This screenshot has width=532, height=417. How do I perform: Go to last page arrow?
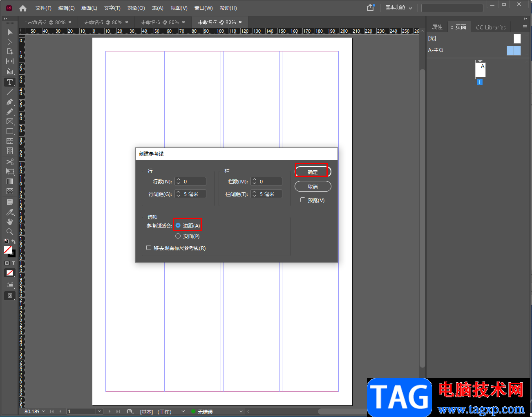pyautogui.click(x=118, y=411)
